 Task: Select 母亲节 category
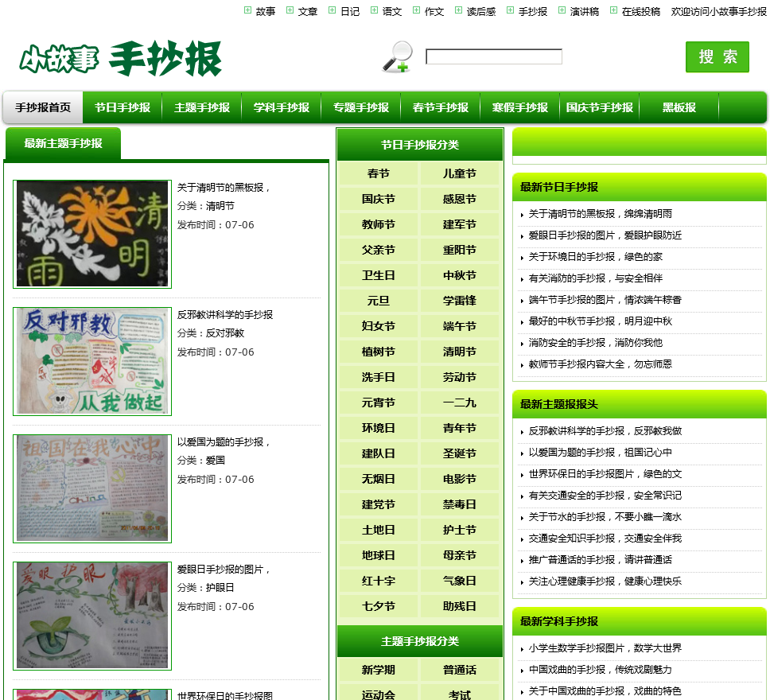click(x=459, y=555)
